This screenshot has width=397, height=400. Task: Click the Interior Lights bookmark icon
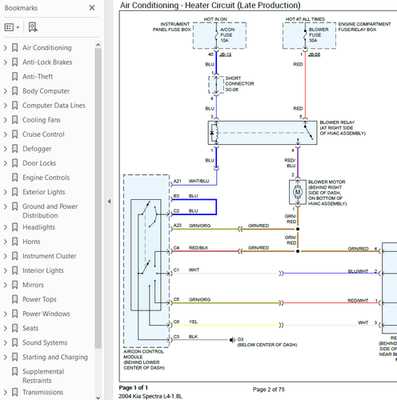pos(15,270)
